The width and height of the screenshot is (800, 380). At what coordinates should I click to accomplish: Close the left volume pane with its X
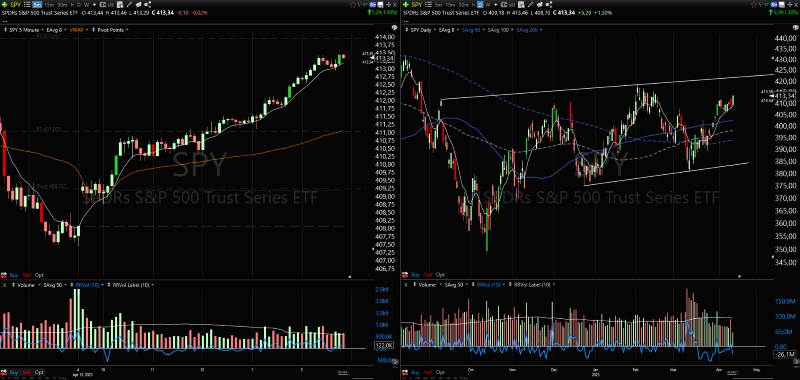[x=5, y=285]
